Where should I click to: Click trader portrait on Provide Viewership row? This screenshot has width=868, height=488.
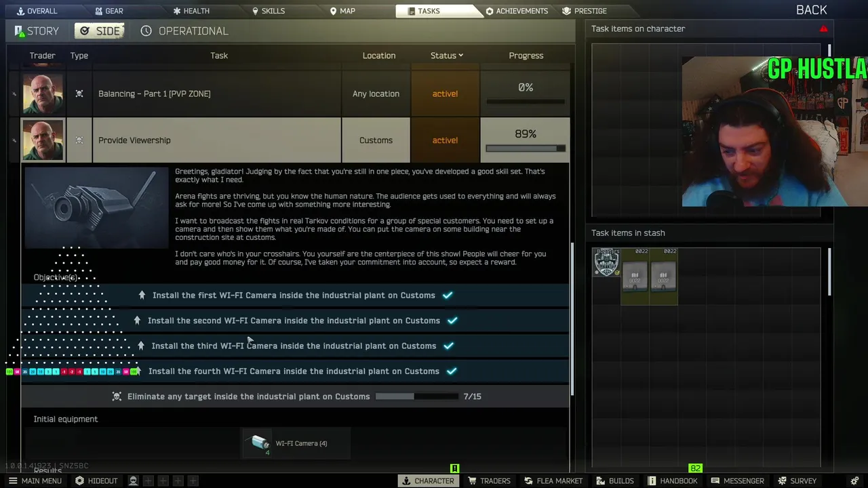point(43,140)
